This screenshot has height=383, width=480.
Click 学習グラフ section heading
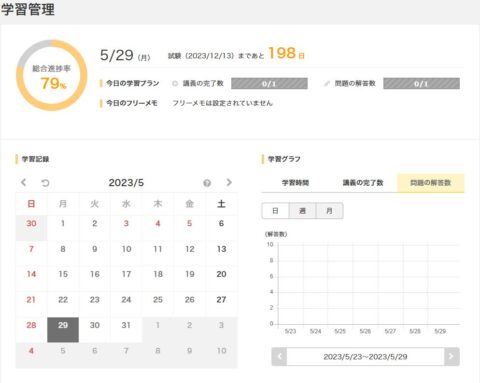[x=284, y=159]
